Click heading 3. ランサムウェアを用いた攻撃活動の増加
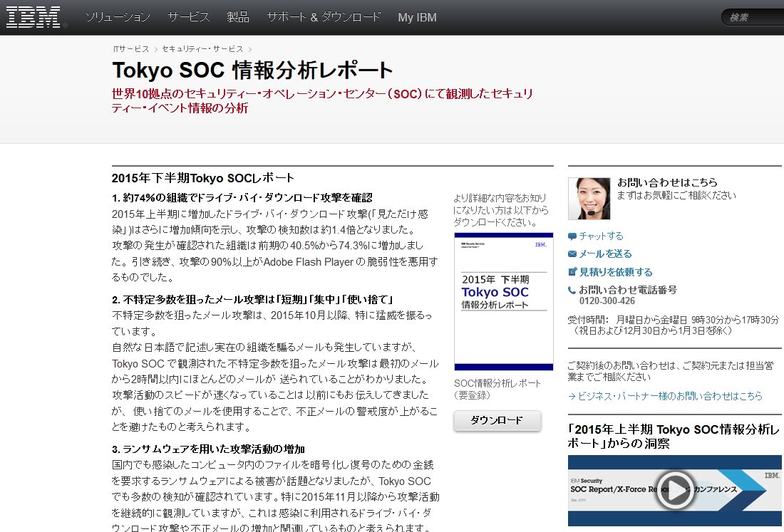 [x=209, y=449]
